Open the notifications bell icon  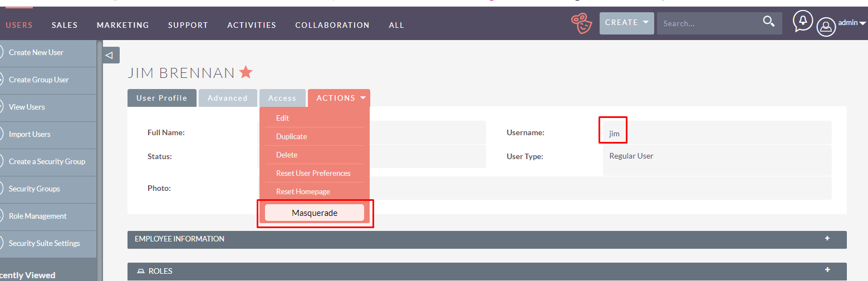(x=803, y=21)
